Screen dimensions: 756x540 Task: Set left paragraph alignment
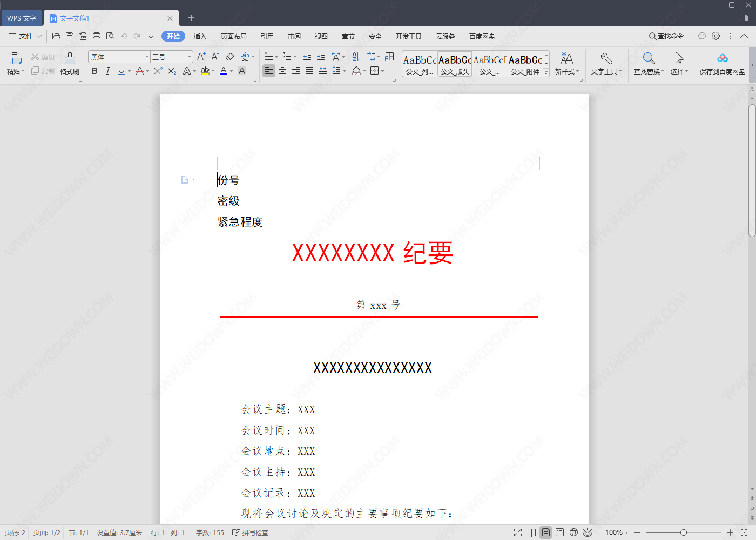[x=268, y=71]
